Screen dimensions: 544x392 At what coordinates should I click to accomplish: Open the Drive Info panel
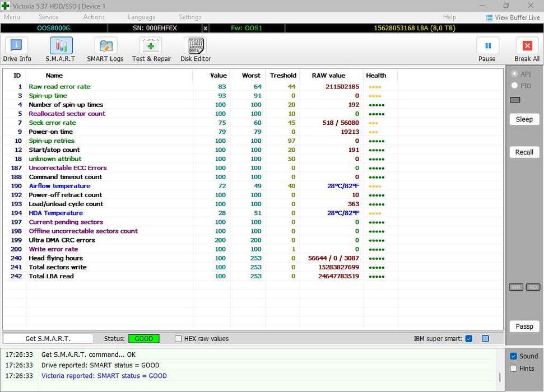(x=17, y=50)
